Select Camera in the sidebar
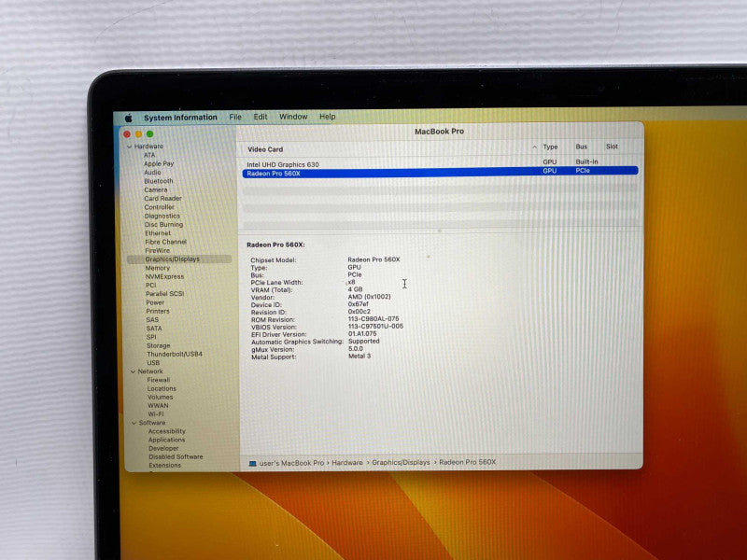Image resolution: width=747 pixels, height=560 pixels. tap(156, 189)
